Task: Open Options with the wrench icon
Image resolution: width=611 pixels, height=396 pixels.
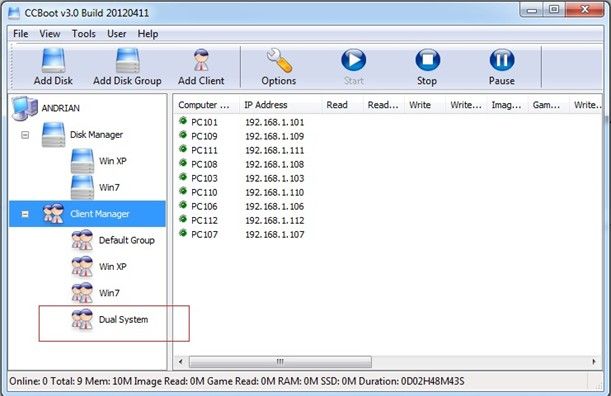Action: click(x=279, y=60)
